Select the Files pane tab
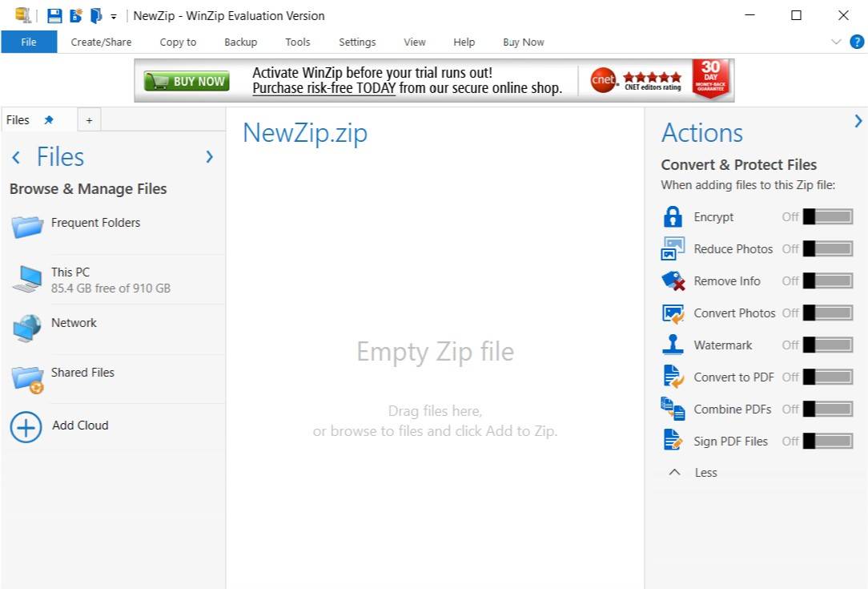 pyautogui.click(x=18, y=119)
